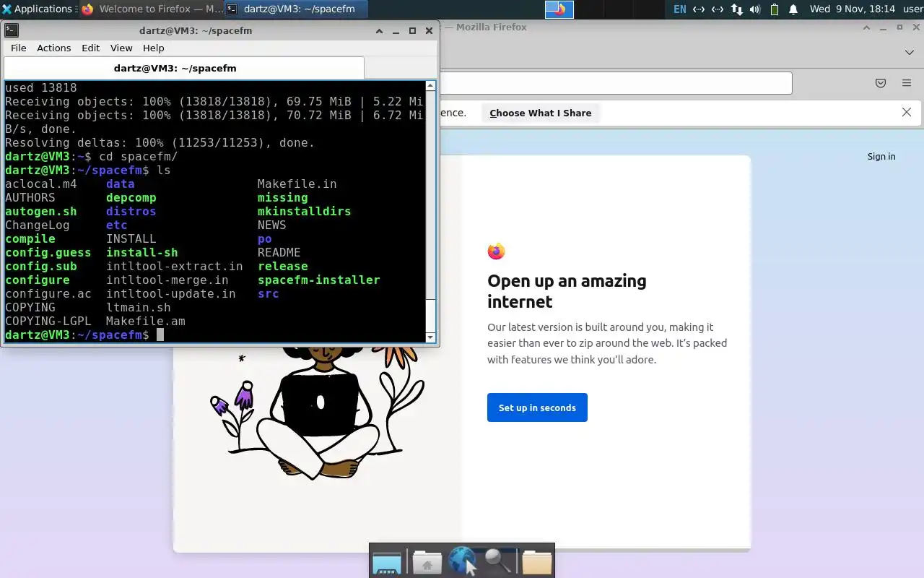Screen dimensions: 924x578
Task: Select the dartz@VM3: ~/spacefm terminal tab
Action: (x=184, y=68)
